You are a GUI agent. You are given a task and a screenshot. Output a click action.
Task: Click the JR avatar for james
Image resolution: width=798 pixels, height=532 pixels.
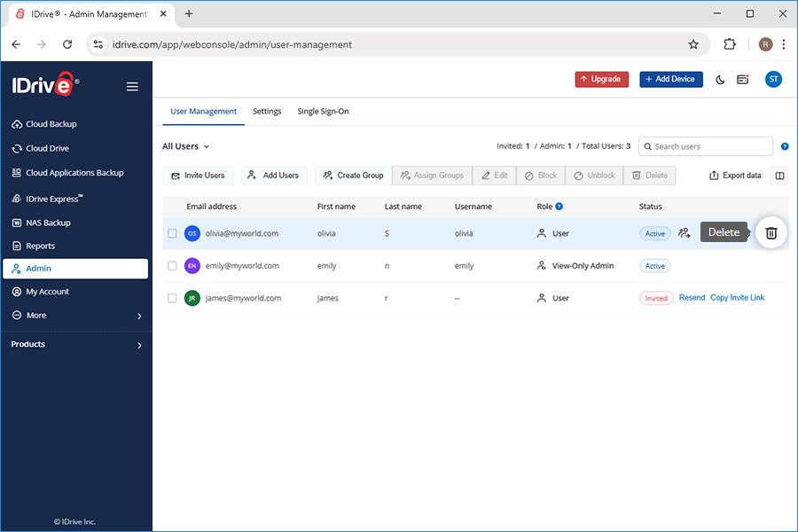click(192, 298)
